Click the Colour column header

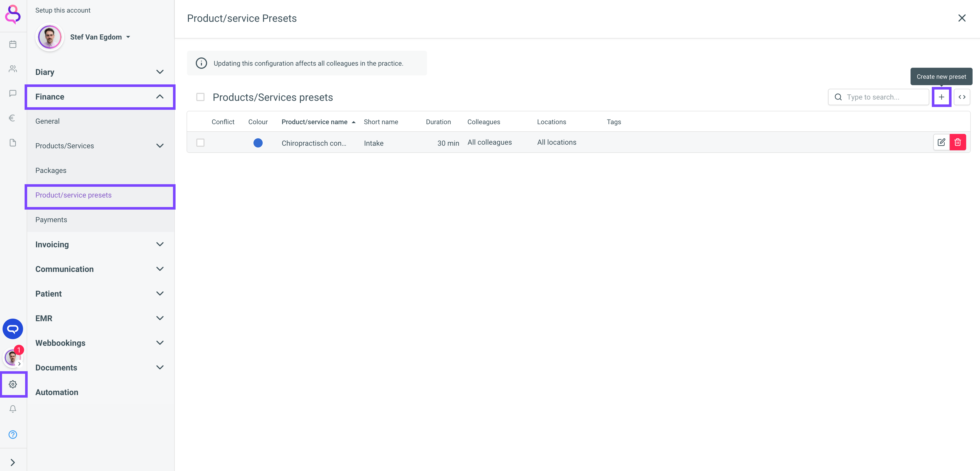click(x=258, y=122)
